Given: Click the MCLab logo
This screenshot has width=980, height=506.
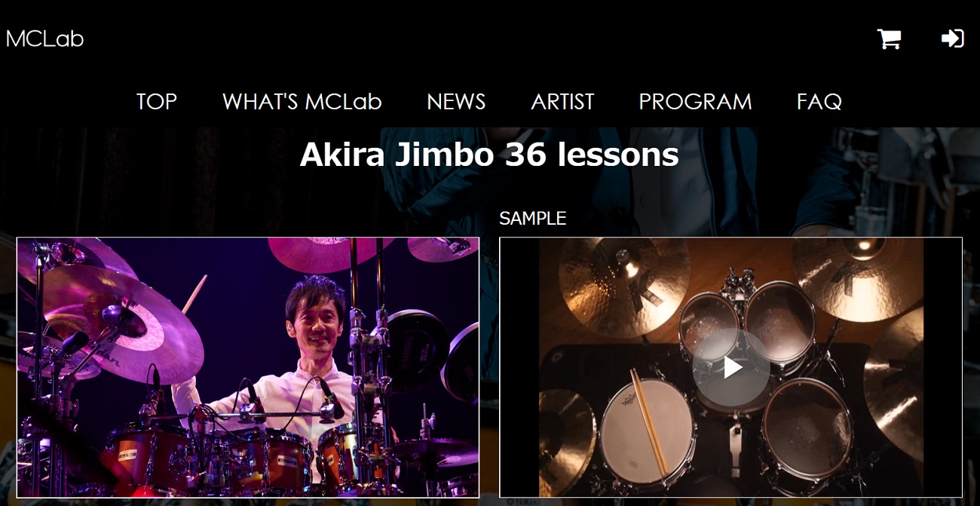Looking at the screenshot, I should tap(44, 39).
